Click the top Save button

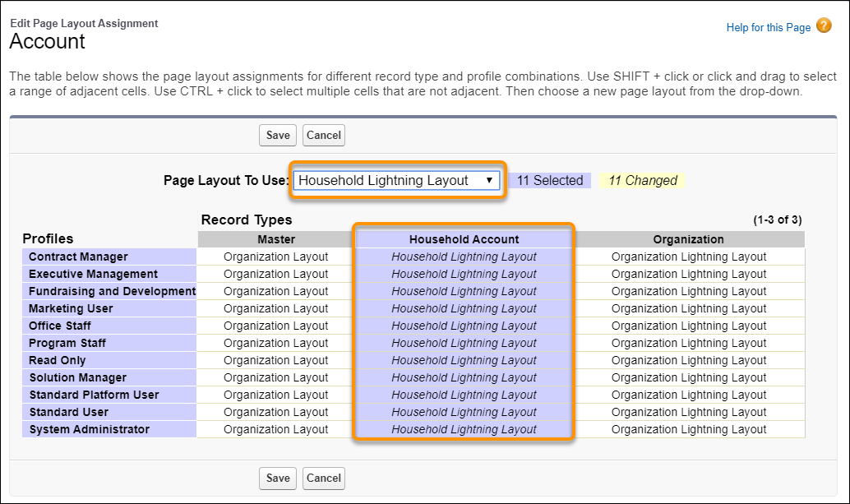278,135
